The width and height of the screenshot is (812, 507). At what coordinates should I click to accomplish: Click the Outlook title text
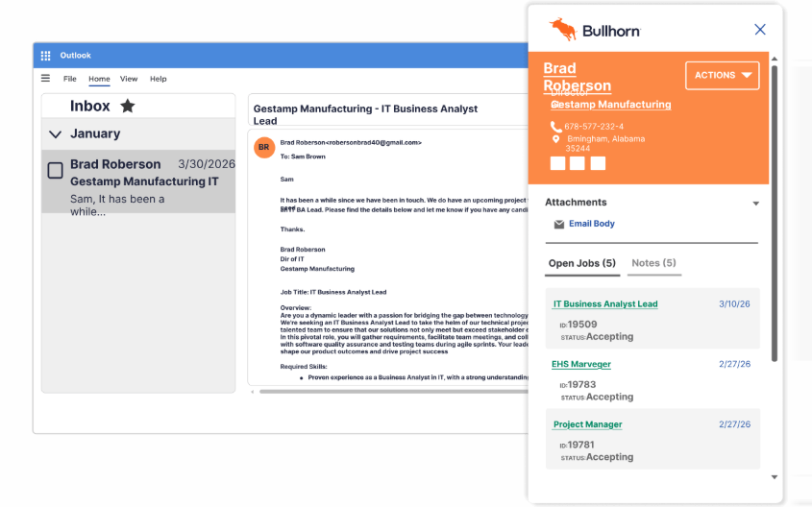(75, 56)
